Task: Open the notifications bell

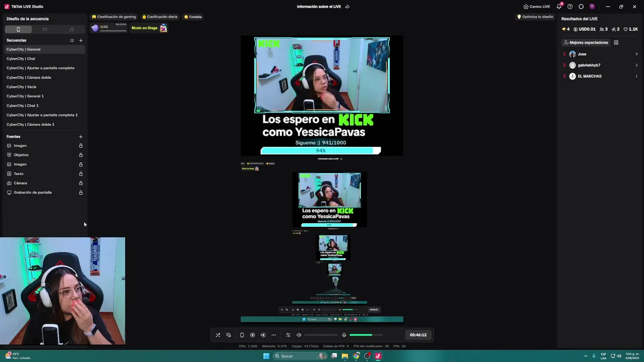Action: tap(559, 7)
